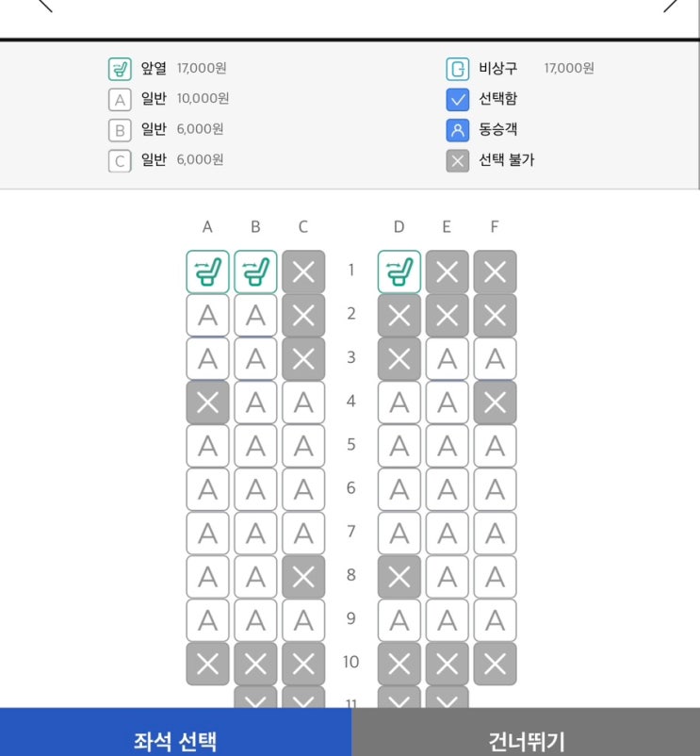Toggle seat 5B selection
This screenshot has width=700, height=756.
pyautogui.click(x=255, y=446)
